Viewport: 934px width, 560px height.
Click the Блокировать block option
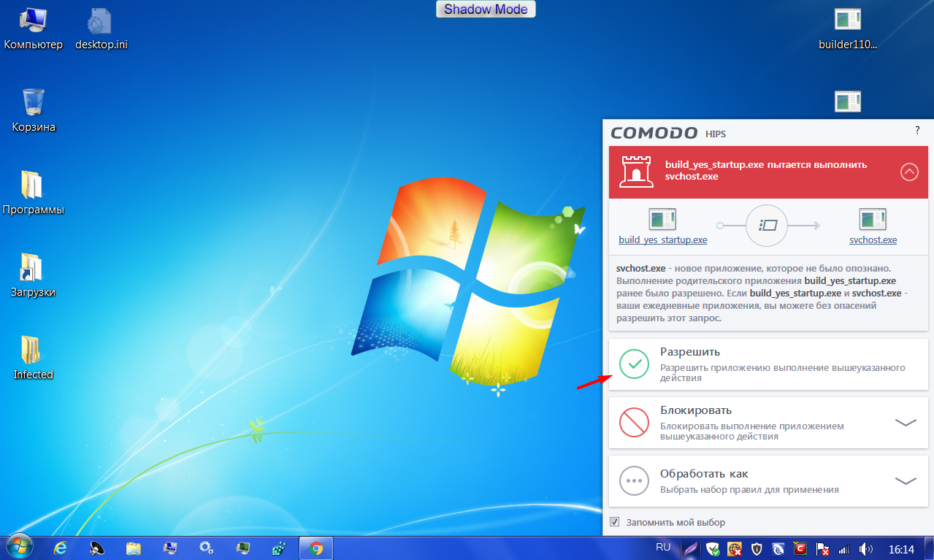[768, 423]
